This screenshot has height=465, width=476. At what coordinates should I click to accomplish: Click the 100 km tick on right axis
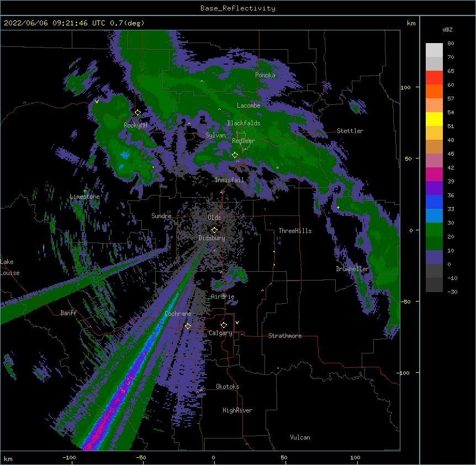(x=406, y=87)
